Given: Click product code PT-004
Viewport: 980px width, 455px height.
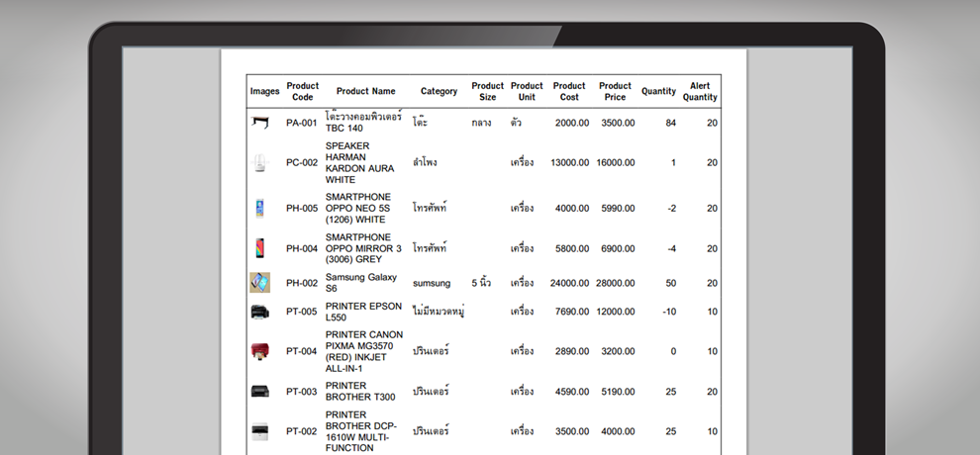Looking at the screenshot, I should click(x=302, y=351).
